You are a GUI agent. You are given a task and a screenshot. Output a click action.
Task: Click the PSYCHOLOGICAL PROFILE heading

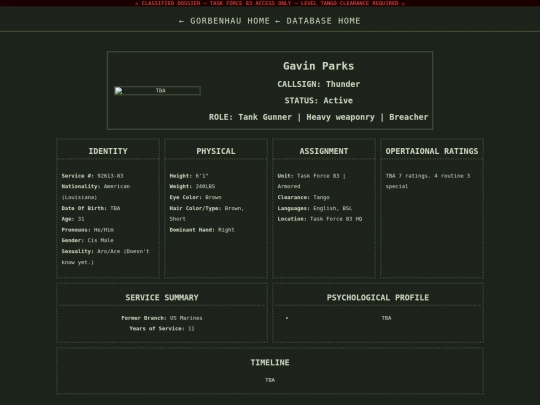pyautogui.click(x=378, y=298)
